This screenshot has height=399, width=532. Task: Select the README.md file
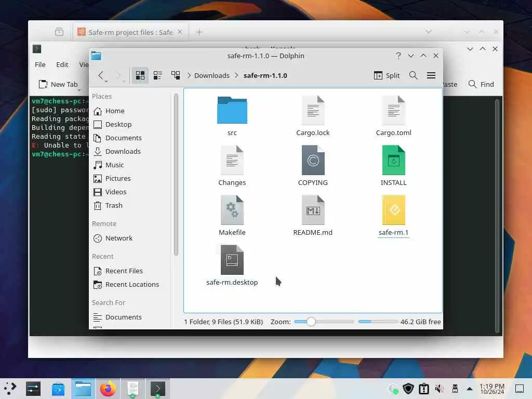pos(313,216)
